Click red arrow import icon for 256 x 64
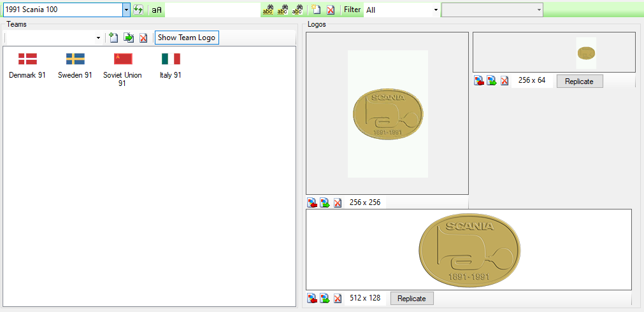This screenshot has width=644, height=312. pyautogui.click(x=479, y=81)
